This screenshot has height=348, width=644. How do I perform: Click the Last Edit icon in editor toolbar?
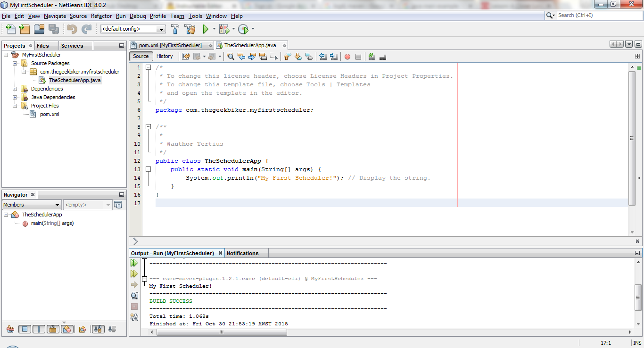(x=186, y=57)
